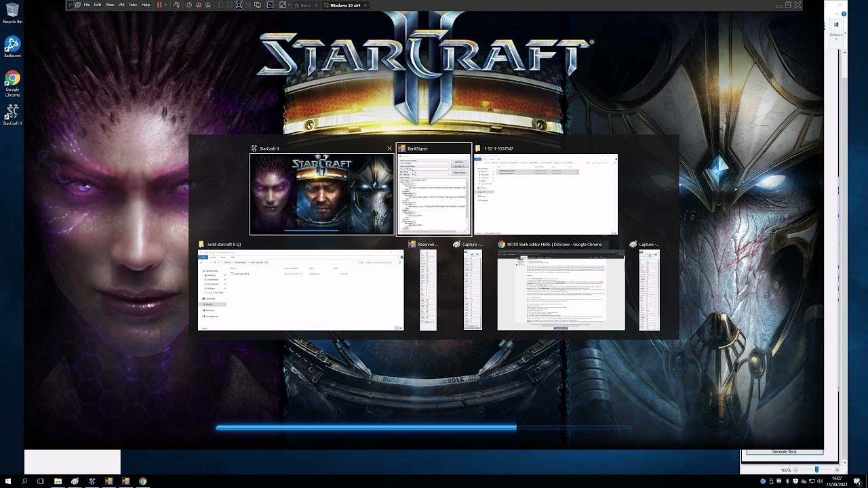This screenshot has height=488, width=868.
Task: Open the VMware Help menu
Action: [146, 5]
